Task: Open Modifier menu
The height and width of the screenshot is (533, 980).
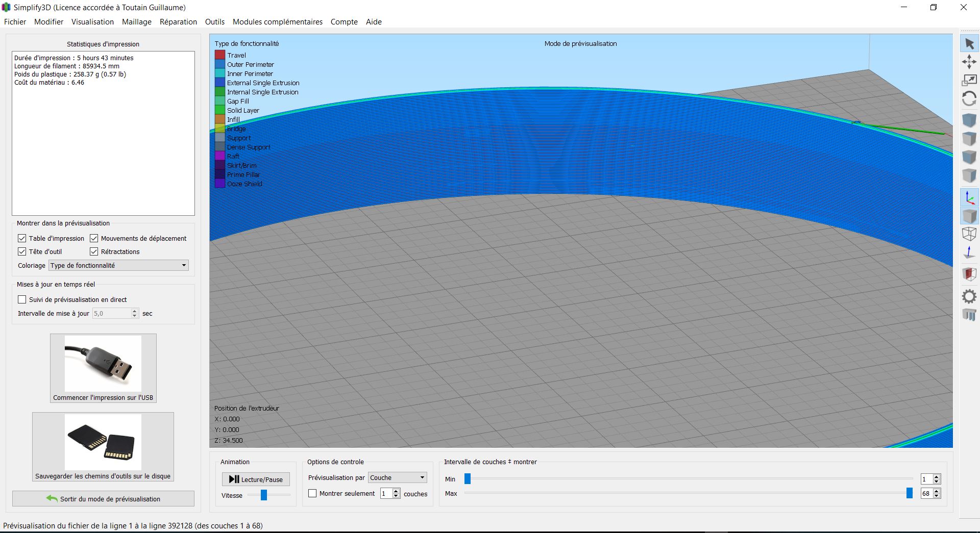Action: (48, 21)
